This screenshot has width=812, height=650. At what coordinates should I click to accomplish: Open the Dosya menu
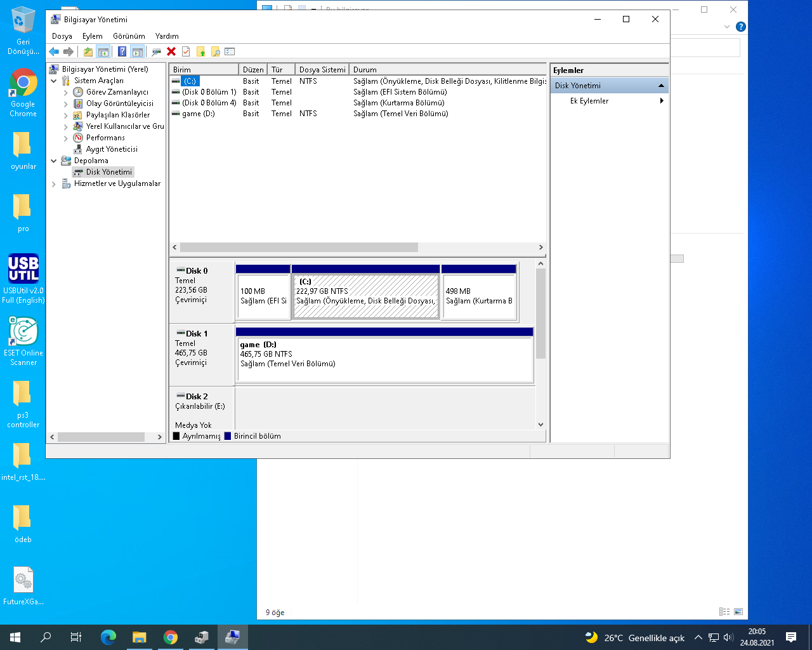pyautogui.click(x=62, y=36)
